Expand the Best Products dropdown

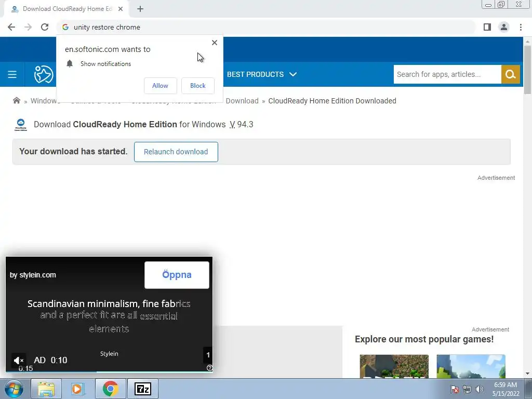[262, 74]
